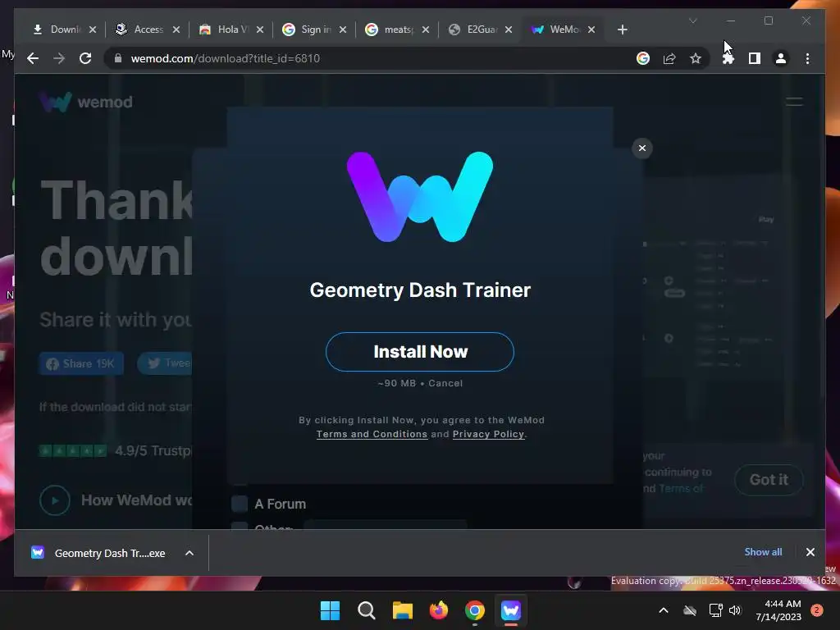
Task: Click the Twitter Tweet button
Action: point(165,363)
